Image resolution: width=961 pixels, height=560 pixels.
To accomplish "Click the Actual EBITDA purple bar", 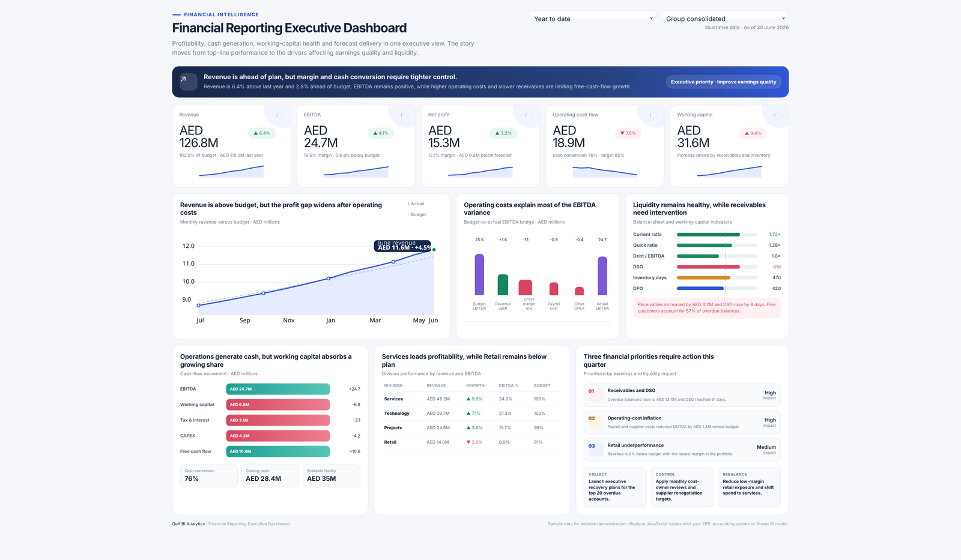I will 602,276.
